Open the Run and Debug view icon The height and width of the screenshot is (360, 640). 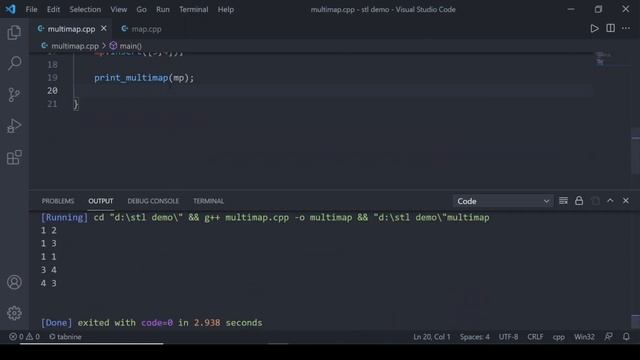(x=14, y=126)
